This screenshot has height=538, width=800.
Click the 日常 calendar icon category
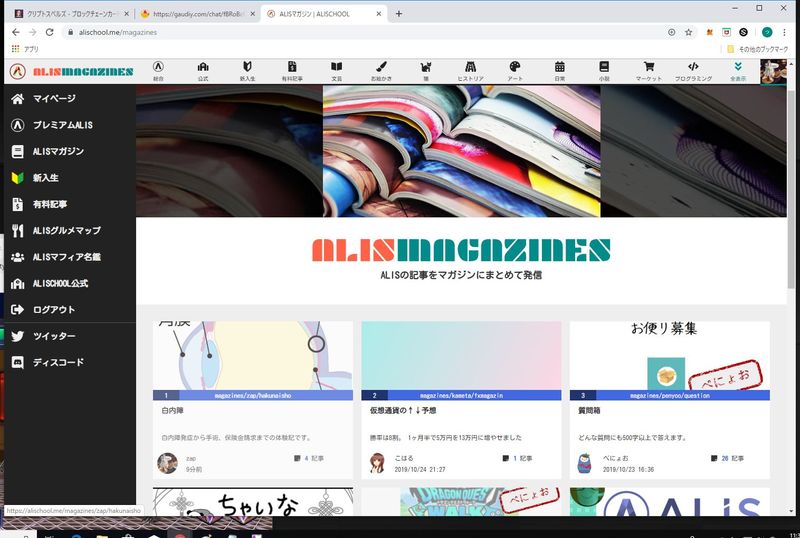pos(559,67)
